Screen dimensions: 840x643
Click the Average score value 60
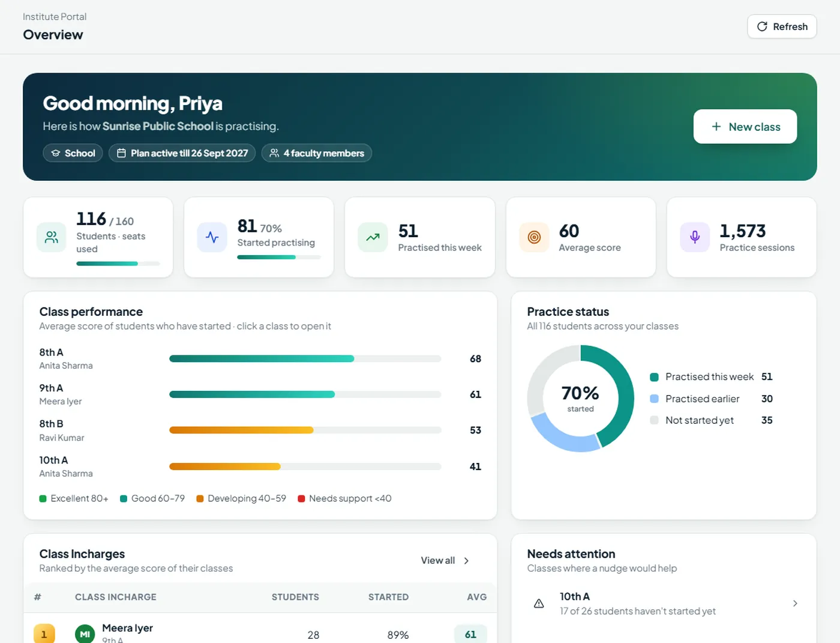569,231
